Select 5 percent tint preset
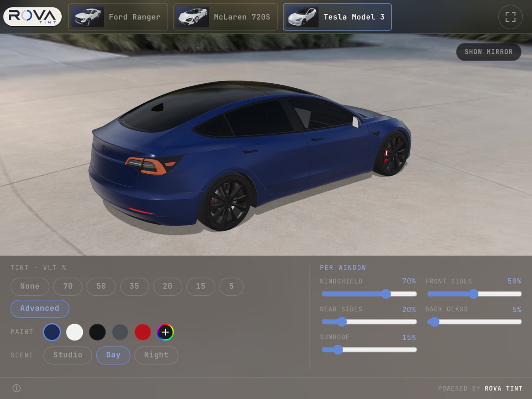The image size is (532, 399). 231,286
